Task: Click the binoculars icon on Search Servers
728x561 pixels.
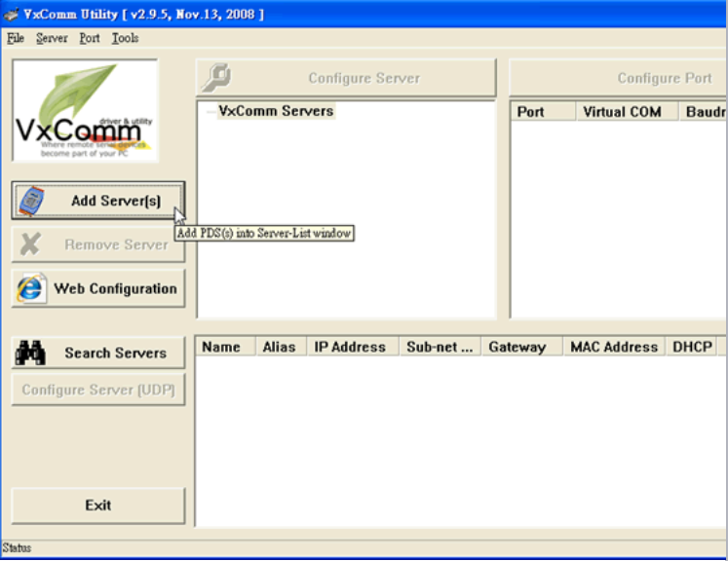Action: (x=30, y=353)
